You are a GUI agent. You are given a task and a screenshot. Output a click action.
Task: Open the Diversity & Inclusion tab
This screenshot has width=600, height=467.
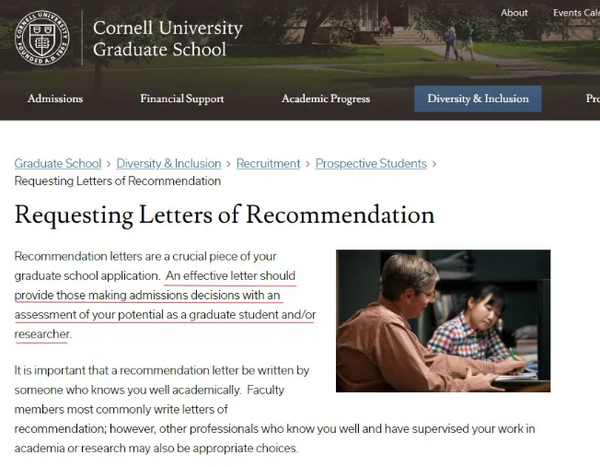[478, 99]
